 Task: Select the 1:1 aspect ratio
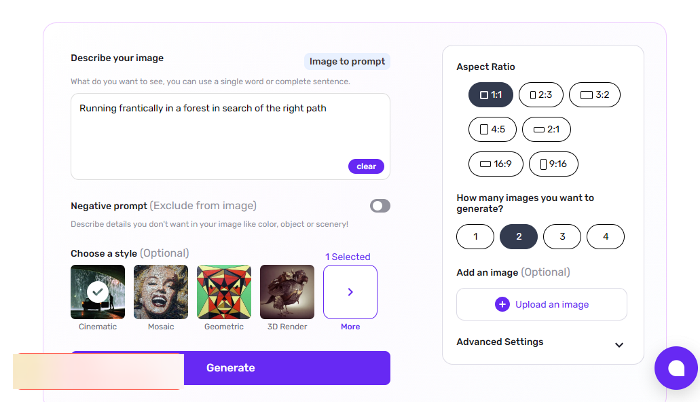490,95
